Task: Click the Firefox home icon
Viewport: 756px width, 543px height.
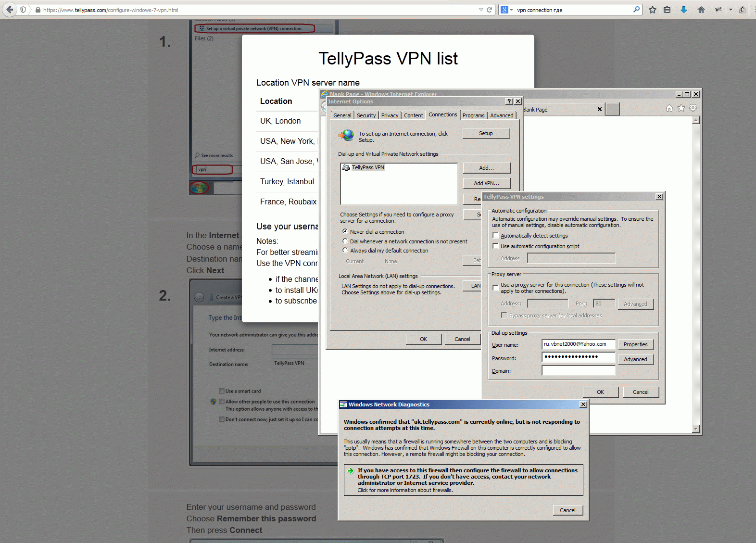Action: click(701, 10)
